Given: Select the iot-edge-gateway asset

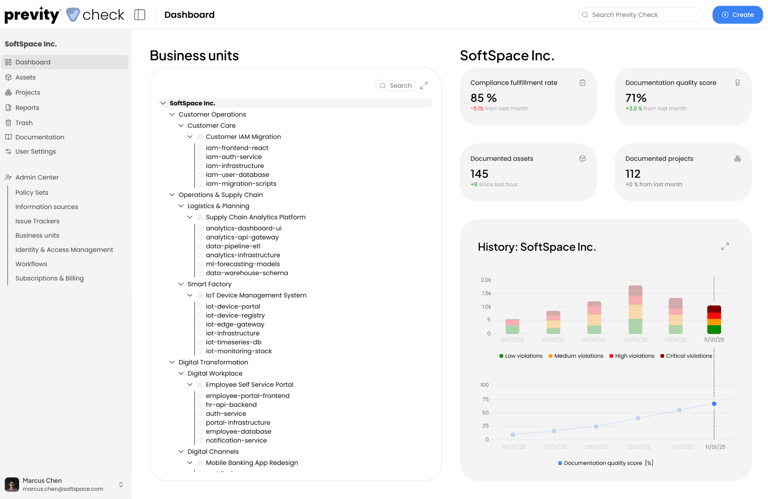Looking at the screenshot, I should tap(235, 324).
